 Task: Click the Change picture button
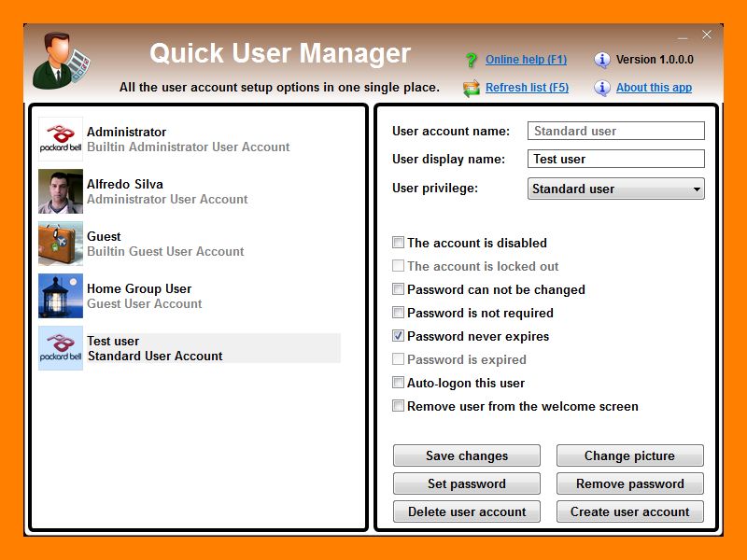(629, 455)
